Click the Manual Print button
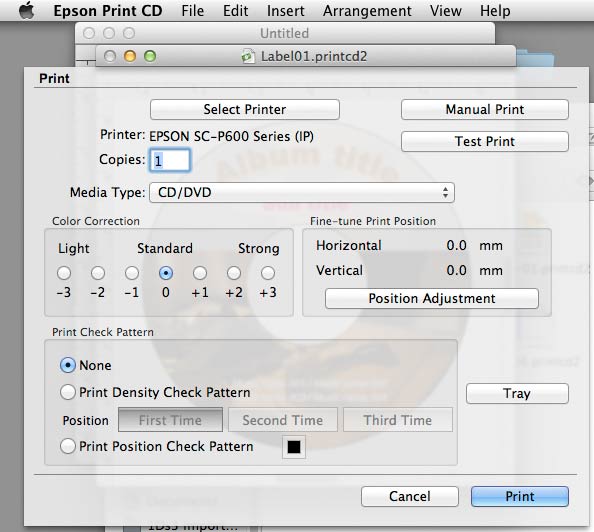 coord(485,110)
